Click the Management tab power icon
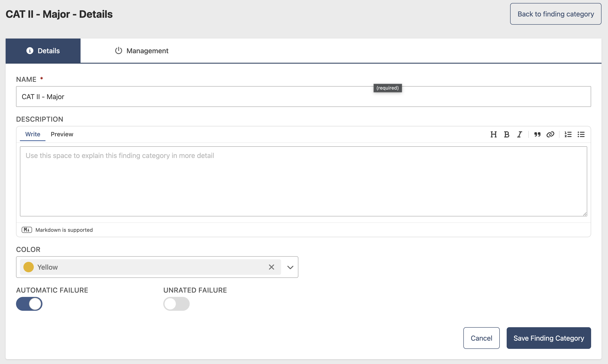This screenshot has height=364, width=608. click(118, 50)
